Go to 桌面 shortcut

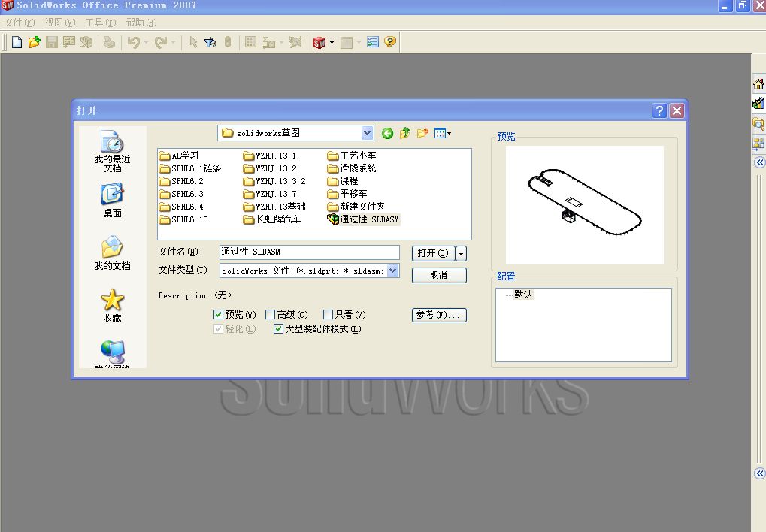[x=112, y=201]
